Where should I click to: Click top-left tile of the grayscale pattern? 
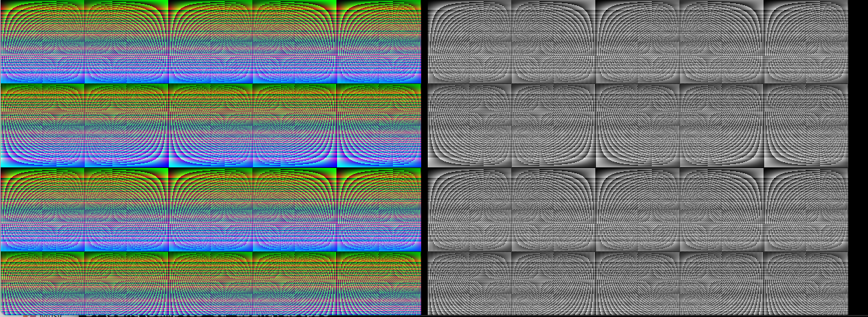click(x=470, y=42)
